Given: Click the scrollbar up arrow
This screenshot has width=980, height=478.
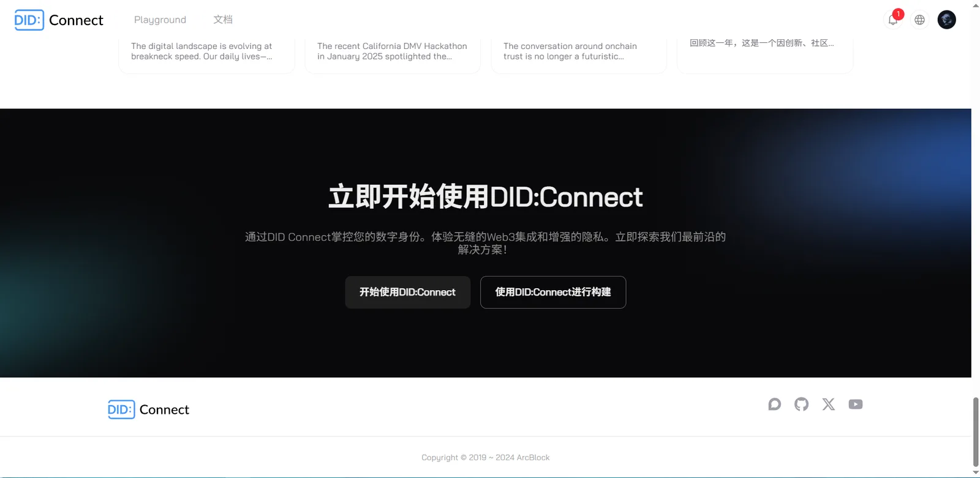Looking at the screenshot, I should point(976,5).
